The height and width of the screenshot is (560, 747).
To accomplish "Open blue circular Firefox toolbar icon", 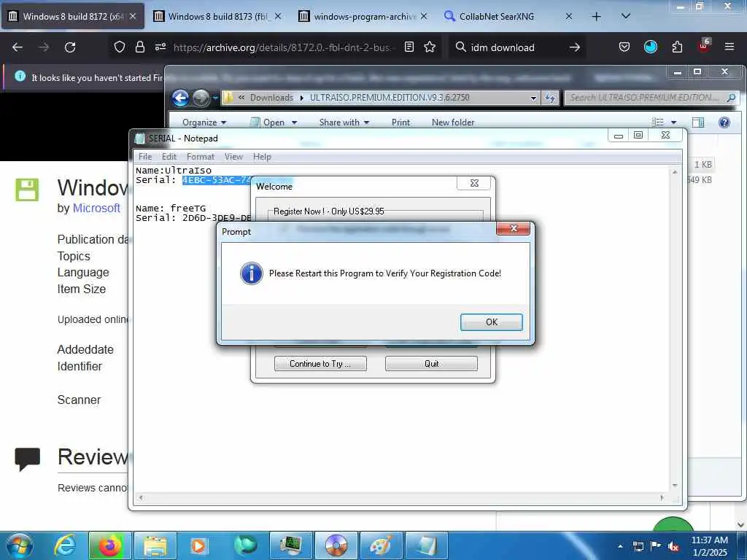I will coord(650,47).
